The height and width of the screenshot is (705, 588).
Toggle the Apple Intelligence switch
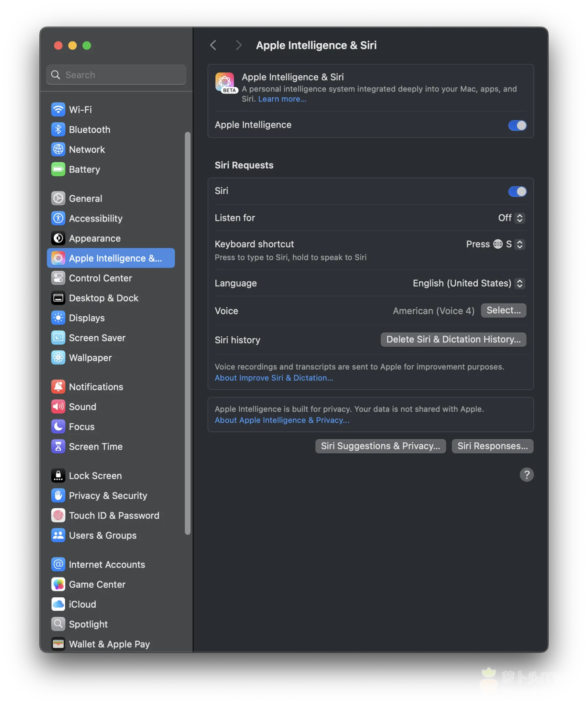click(x=517, y=125)
